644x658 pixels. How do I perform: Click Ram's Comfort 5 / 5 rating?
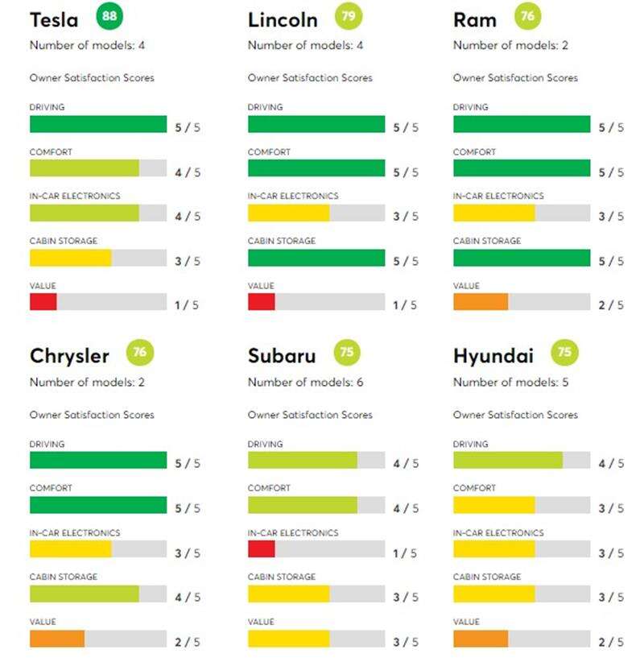point(609,172)
